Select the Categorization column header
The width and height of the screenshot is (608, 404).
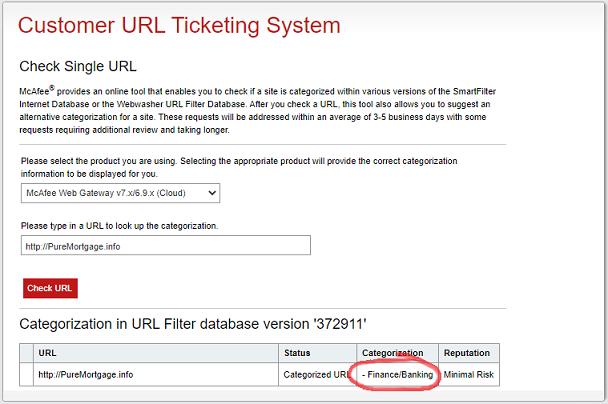pos(392,353)
